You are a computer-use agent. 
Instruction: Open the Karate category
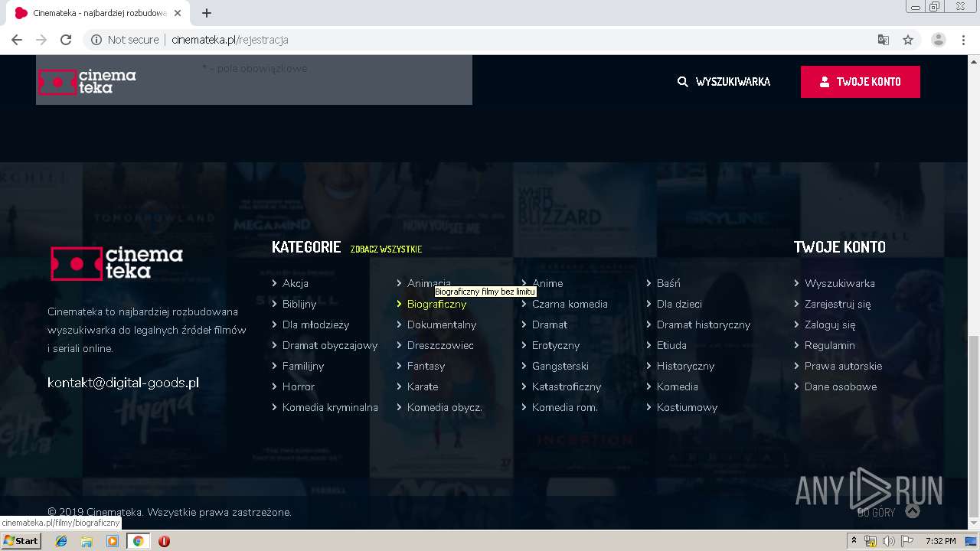(423, 386)
